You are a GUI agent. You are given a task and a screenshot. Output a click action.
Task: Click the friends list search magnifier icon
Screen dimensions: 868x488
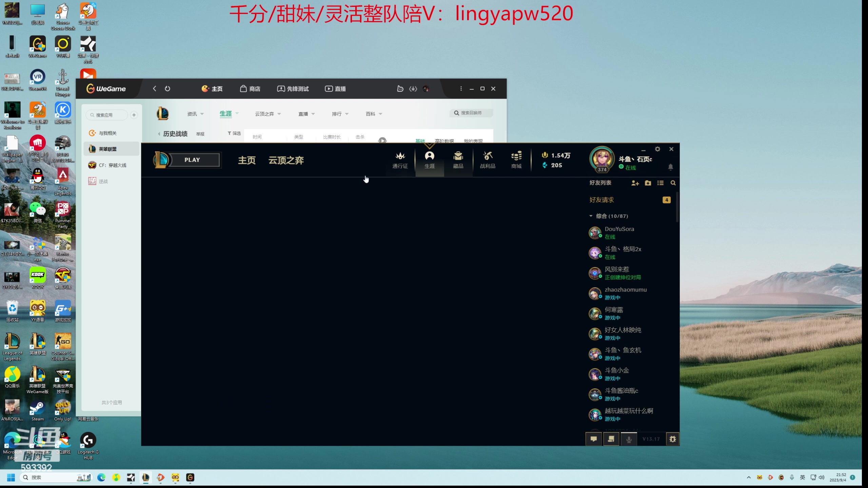point(673,183)
